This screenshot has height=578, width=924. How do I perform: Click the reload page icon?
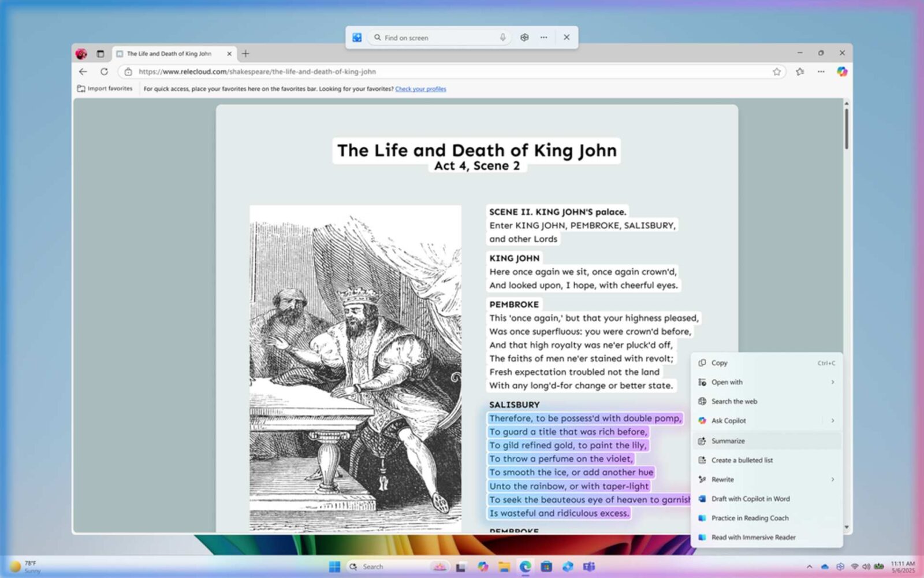pyautogui.click(x=104, y=72)
